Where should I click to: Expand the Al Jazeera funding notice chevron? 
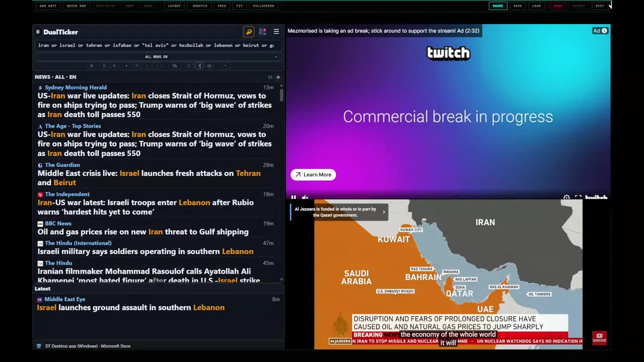[x=384, y=212]
